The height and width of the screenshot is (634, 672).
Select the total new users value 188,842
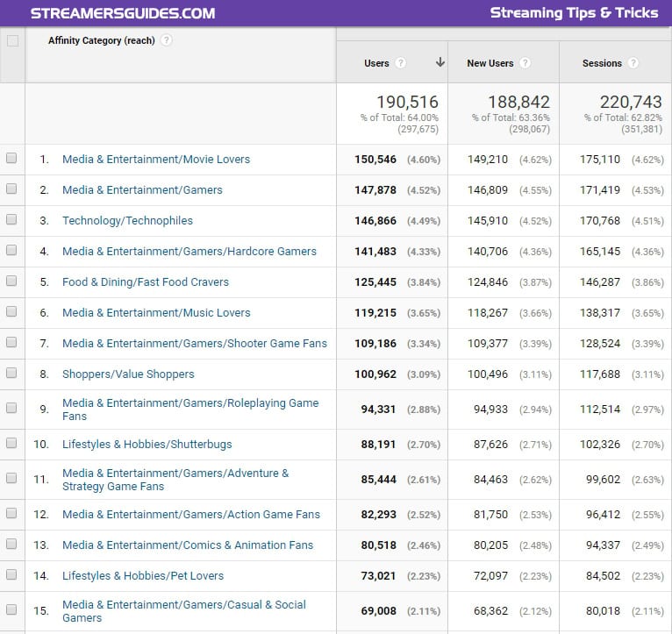coord(519,102)
